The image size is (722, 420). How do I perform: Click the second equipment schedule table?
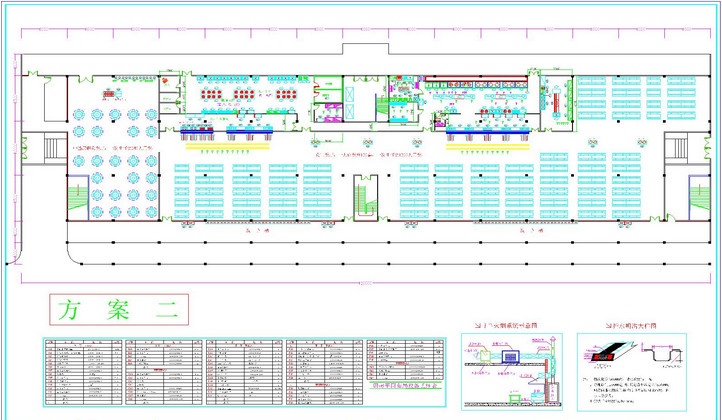pos(164,369)
